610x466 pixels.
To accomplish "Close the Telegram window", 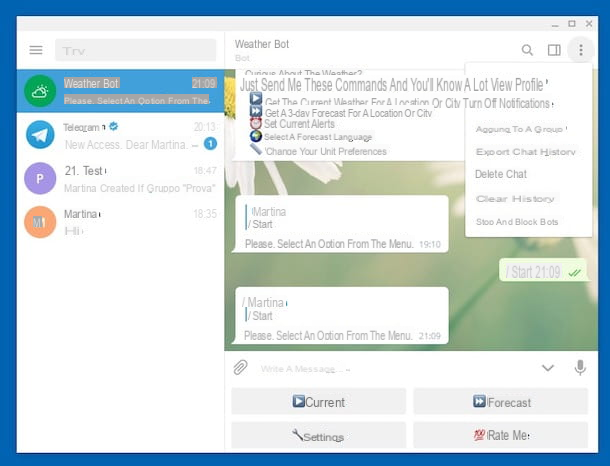I will point(589,24).
